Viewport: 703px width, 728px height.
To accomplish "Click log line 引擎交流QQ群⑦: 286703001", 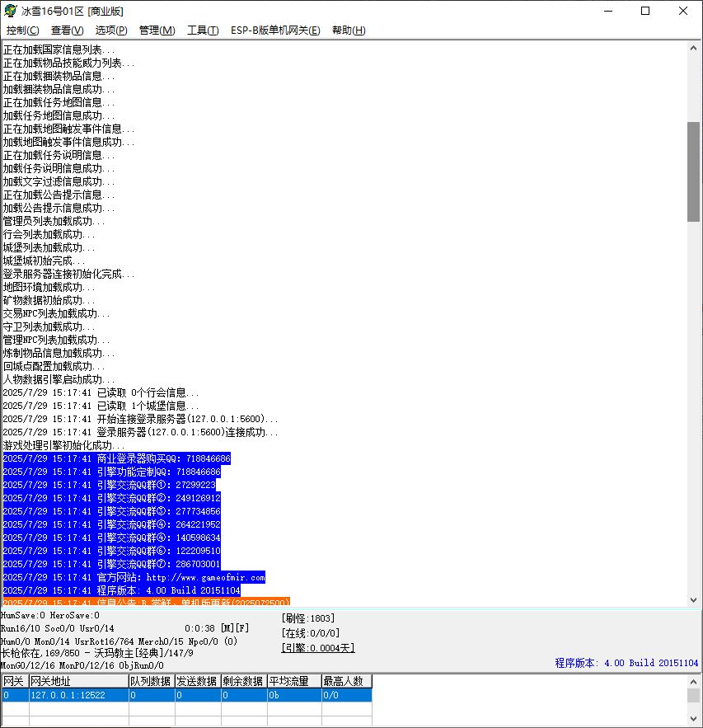I will tap(112, 564).
